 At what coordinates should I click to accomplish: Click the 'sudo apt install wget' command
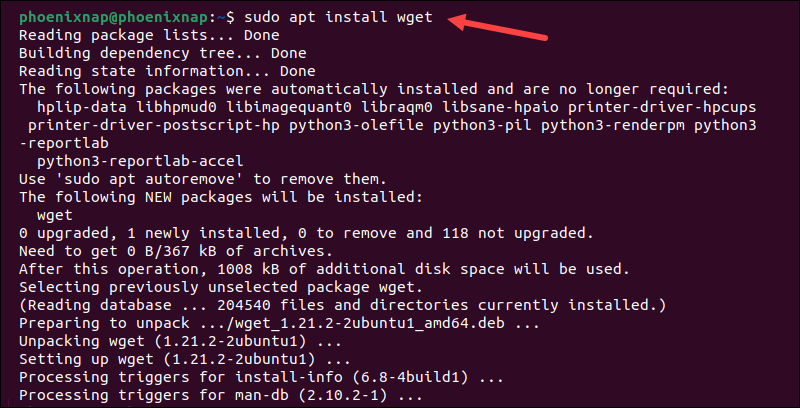[x=338, y=17]
